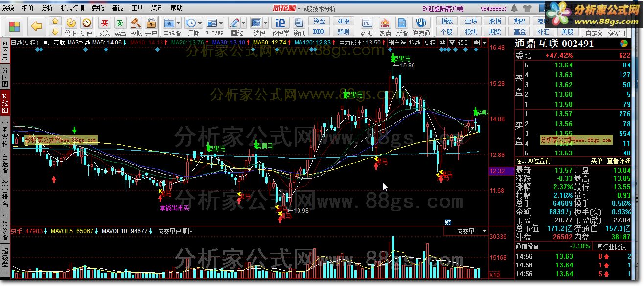Open the 委托 menu
Viewport: 644px width, 286px height.
[x=98, y=8]
